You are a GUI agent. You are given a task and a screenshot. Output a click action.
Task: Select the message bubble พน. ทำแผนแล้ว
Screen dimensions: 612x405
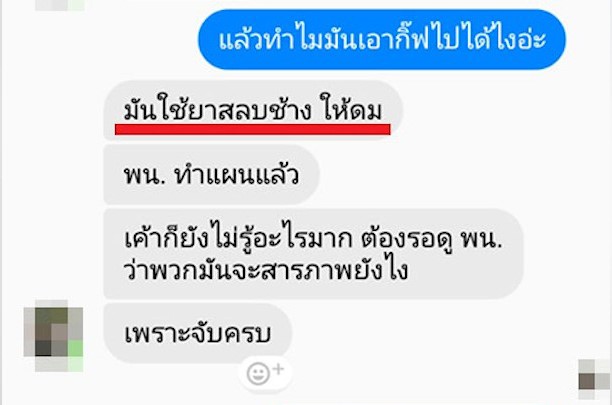pos(212,174)
